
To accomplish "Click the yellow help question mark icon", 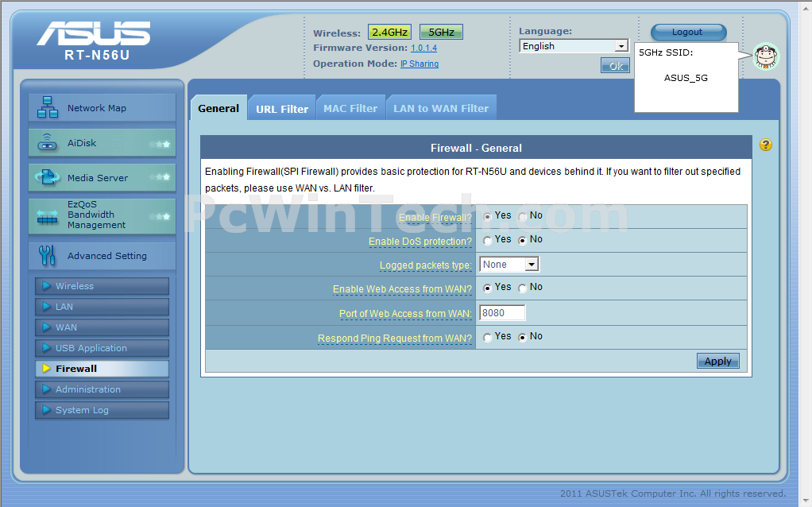I will 765,145.
